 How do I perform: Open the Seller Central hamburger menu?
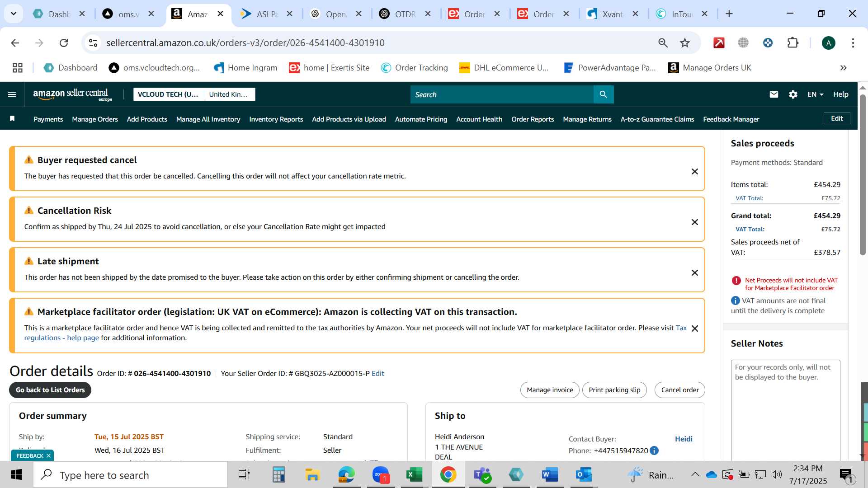pyautogui.click(x=12, y=94)
